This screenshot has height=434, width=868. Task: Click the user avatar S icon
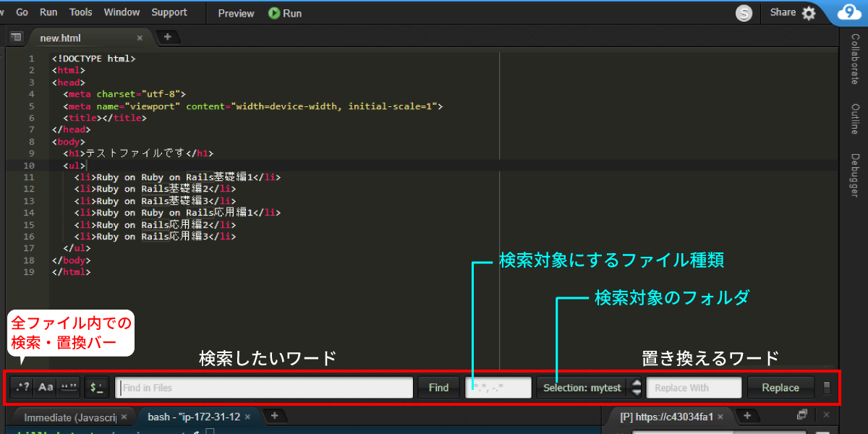point(744,13)
